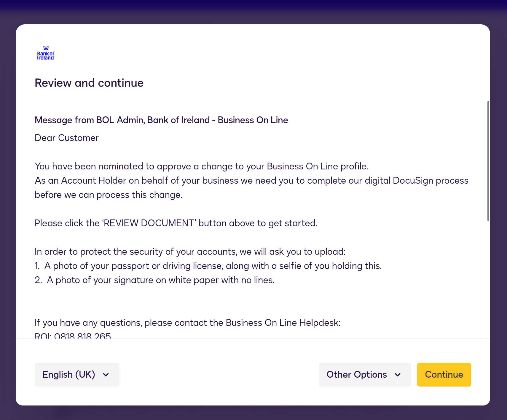
Task: Click the signature on white paper item
Action: pyautogui.click(x=160, y=280)
